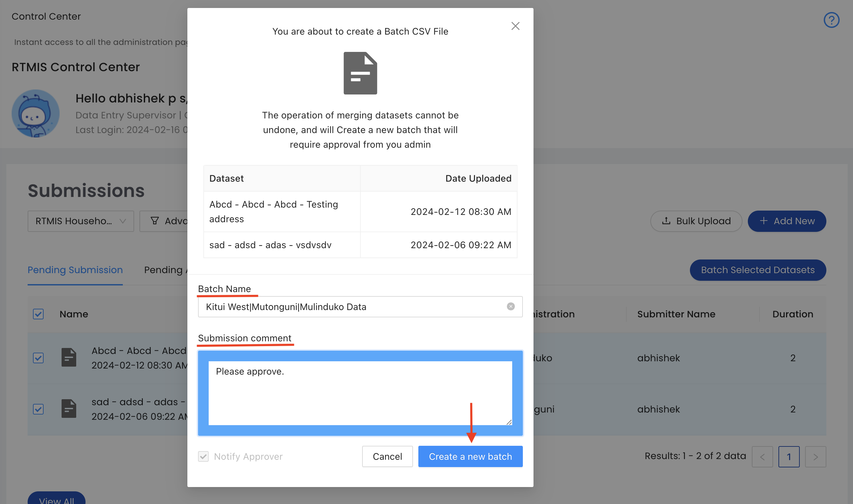Image resolution: width=853 pixels, height=504 pixels.
Task: Uncheck the sad - adsd row checkbox
Action: [38, 409]
